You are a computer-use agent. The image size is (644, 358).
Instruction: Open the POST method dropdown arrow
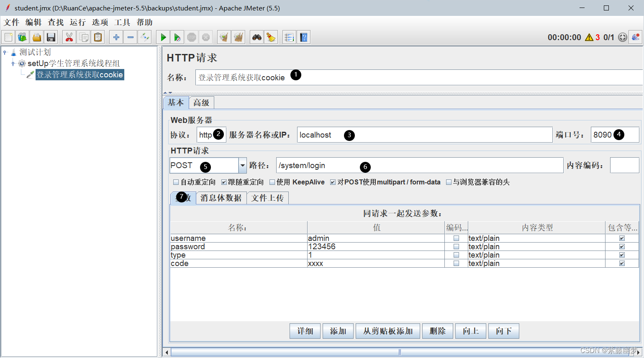click(243, 166)
